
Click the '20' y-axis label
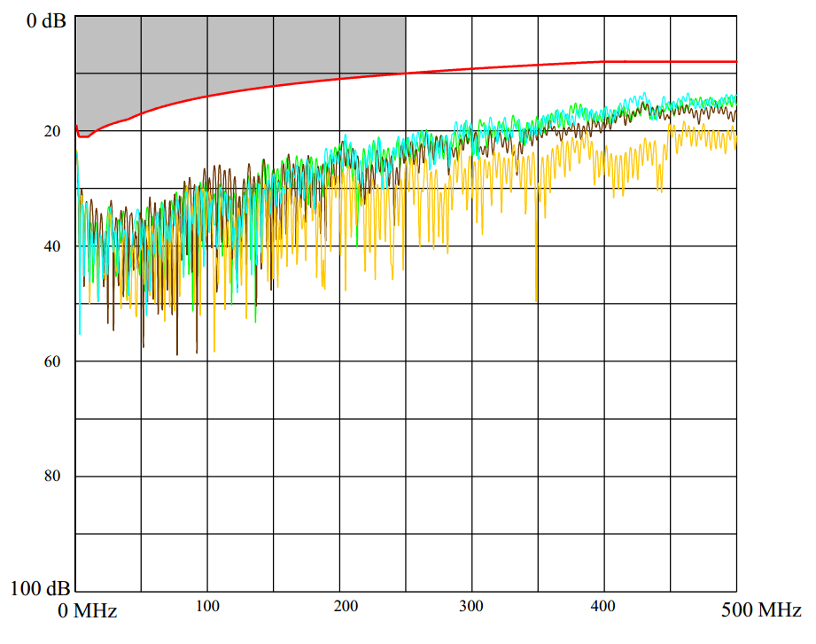(52, 131)
